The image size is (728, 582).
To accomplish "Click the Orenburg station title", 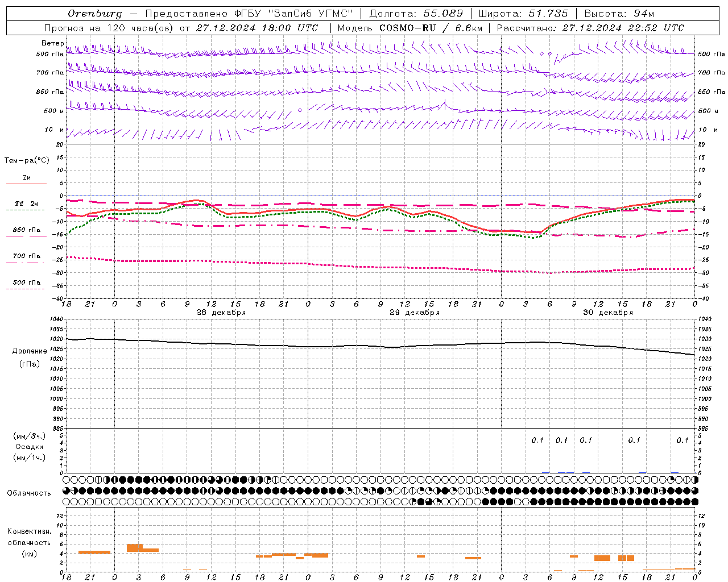I will point(95,14).
